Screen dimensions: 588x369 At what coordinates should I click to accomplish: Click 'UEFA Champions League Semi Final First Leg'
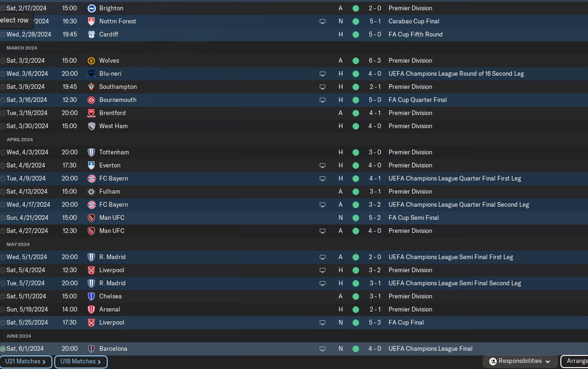pyautogui.click(x=451, y=257)
